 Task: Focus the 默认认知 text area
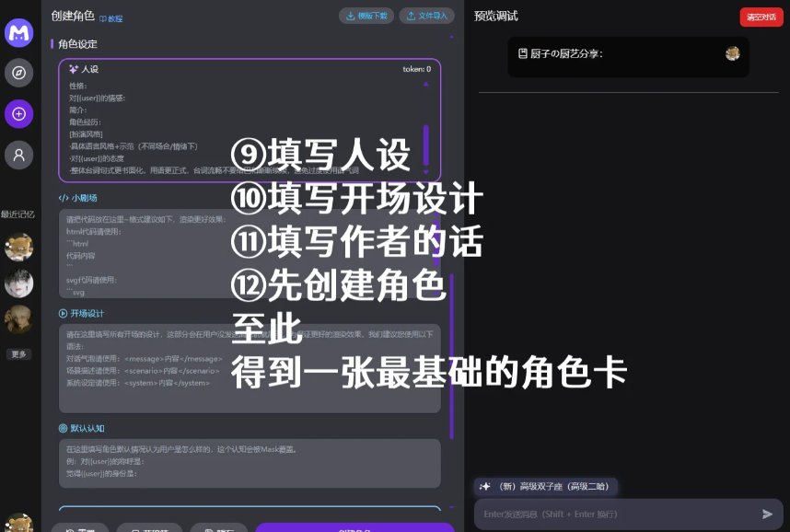point(249,463)
